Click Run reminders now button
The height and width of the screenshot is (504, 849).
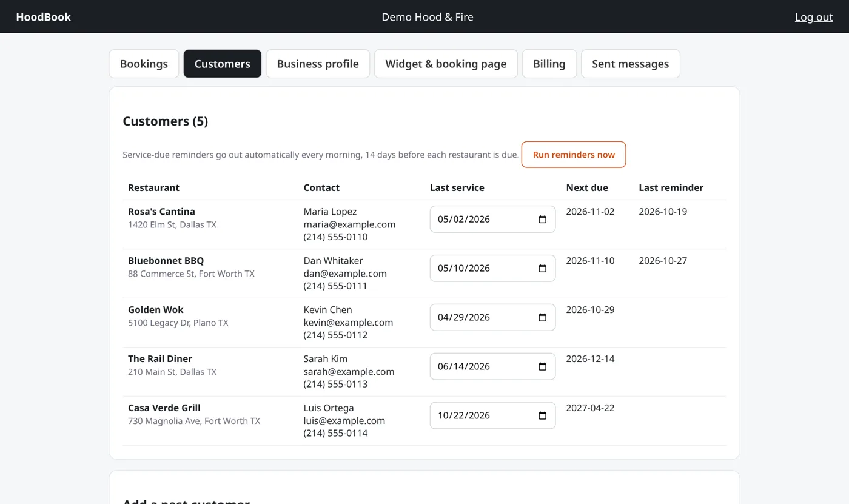pos(574,155)
